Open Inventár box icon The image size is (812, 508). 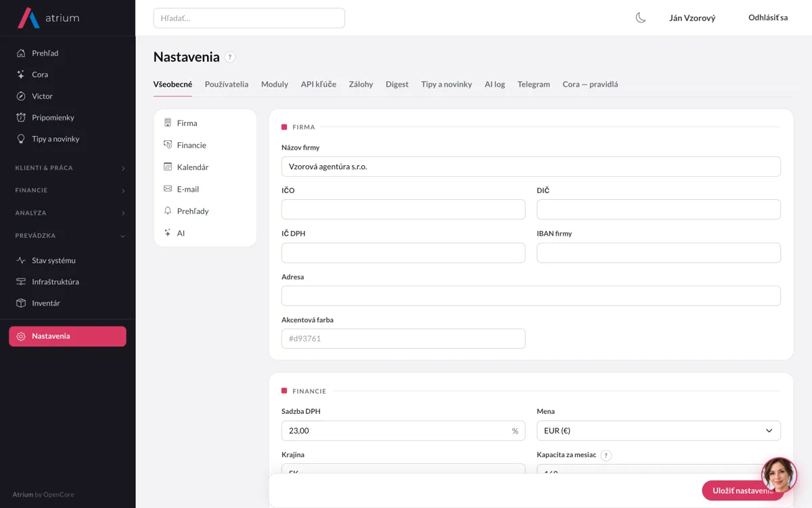21,303
